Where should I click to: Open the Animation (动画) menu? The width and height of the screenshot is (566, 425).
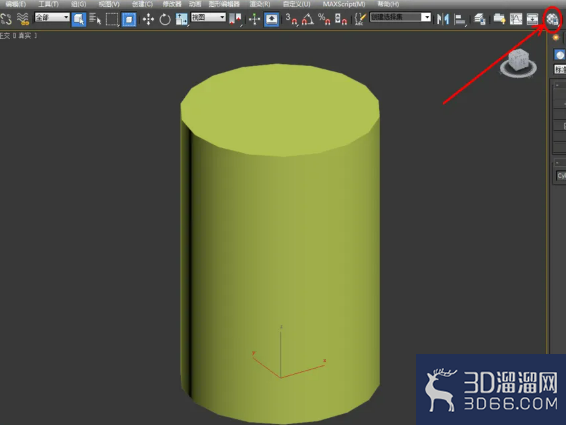[x=195, y=4]
